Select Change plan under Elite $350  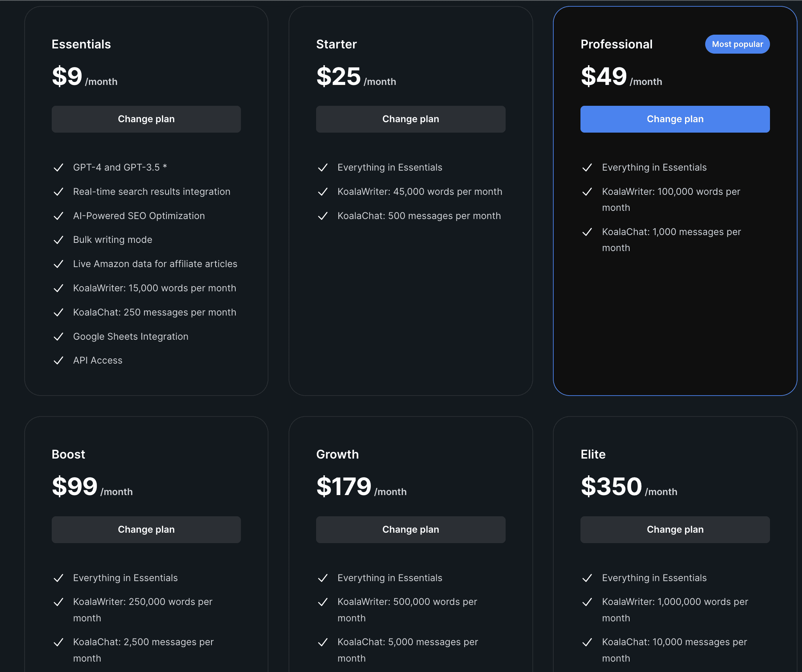[675, 529]
